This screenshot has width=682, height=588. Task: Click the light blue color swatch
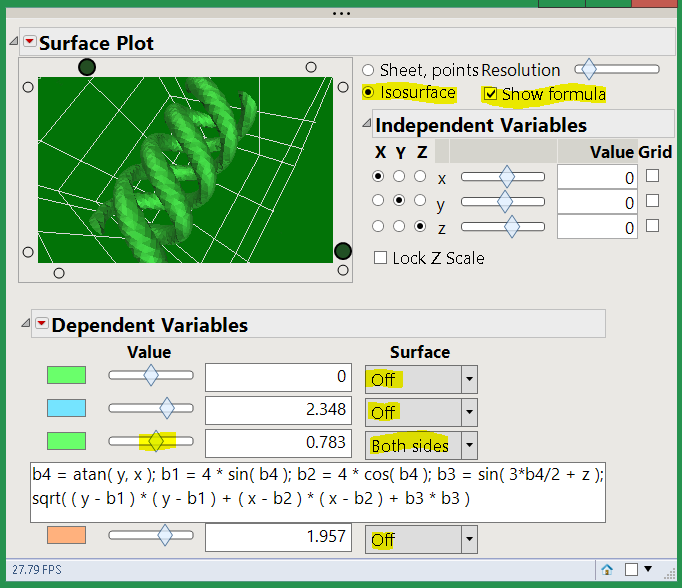[x=67, y=408]
